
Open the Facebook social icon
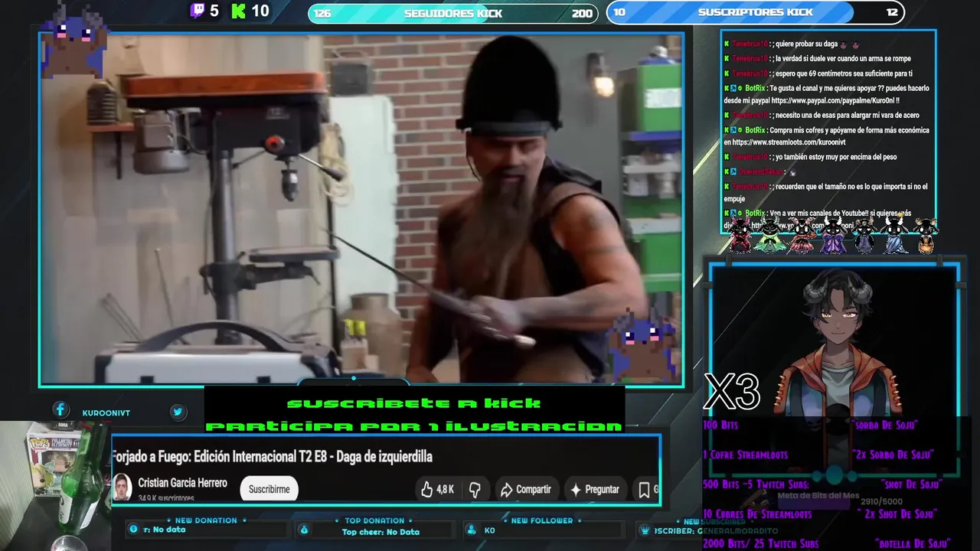pyautogui.click(x=61, y=410)
